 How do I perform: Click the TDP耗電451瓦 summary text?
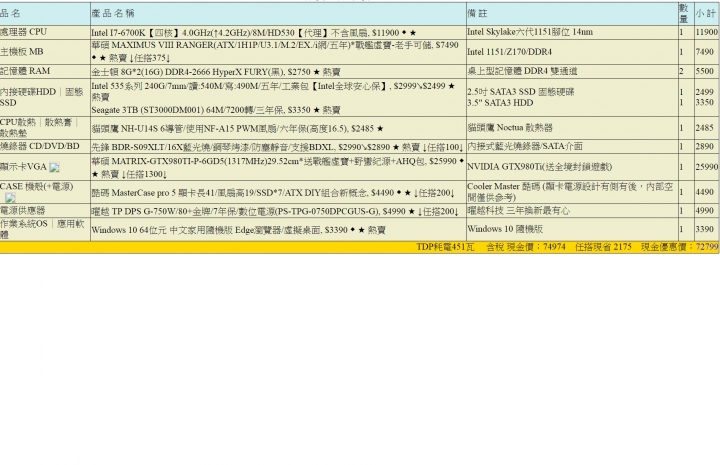445,247
